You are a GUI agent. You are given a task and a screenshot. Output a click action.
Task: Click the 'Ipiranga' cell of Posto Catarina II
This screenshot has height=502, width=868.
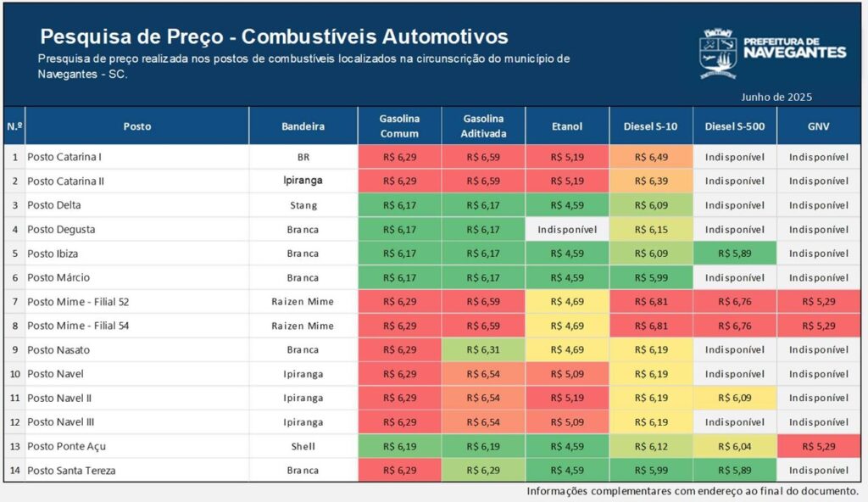coord(303,181)
